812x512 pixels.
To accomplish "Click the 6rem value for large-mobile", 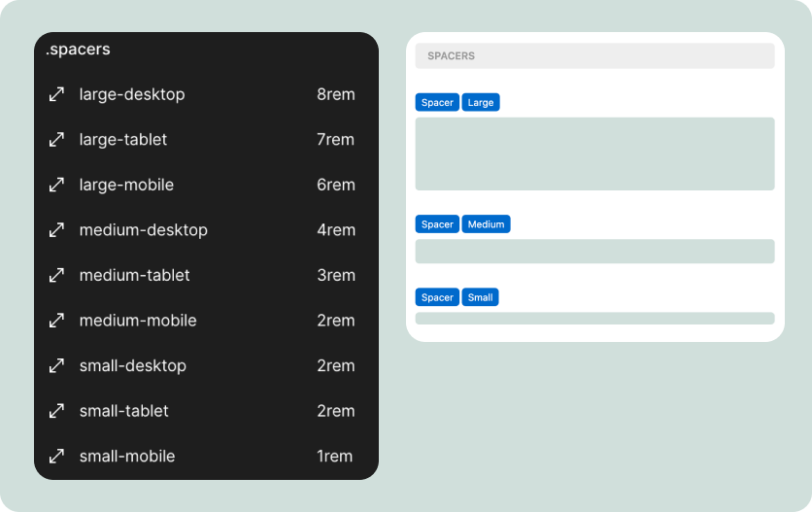I will click(x=336, y=185).
